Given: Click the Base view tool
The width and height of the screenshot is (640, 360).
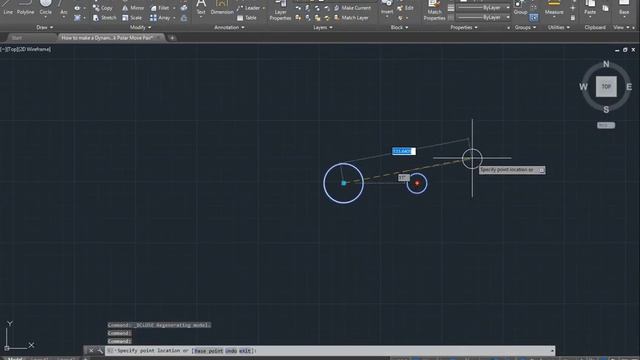Looking at the screenshot, I should pos(624,8).
